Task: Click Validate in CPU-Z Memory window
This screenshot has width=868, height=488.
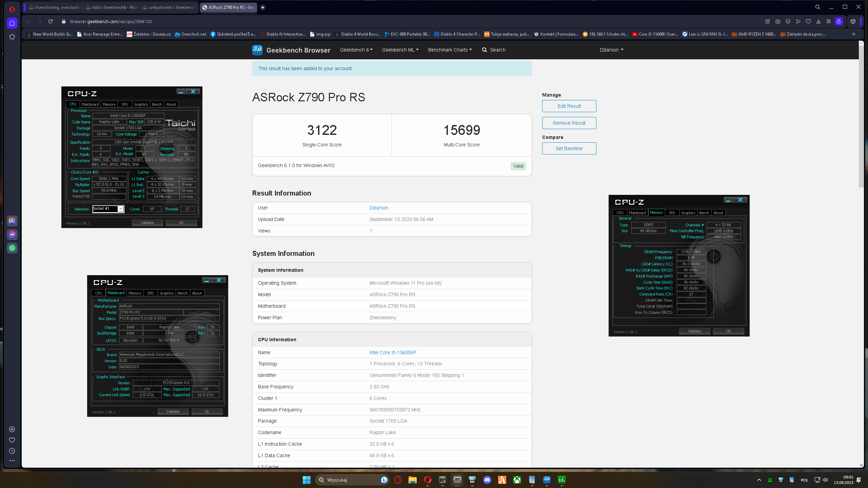Action: [x=694, y=331]
